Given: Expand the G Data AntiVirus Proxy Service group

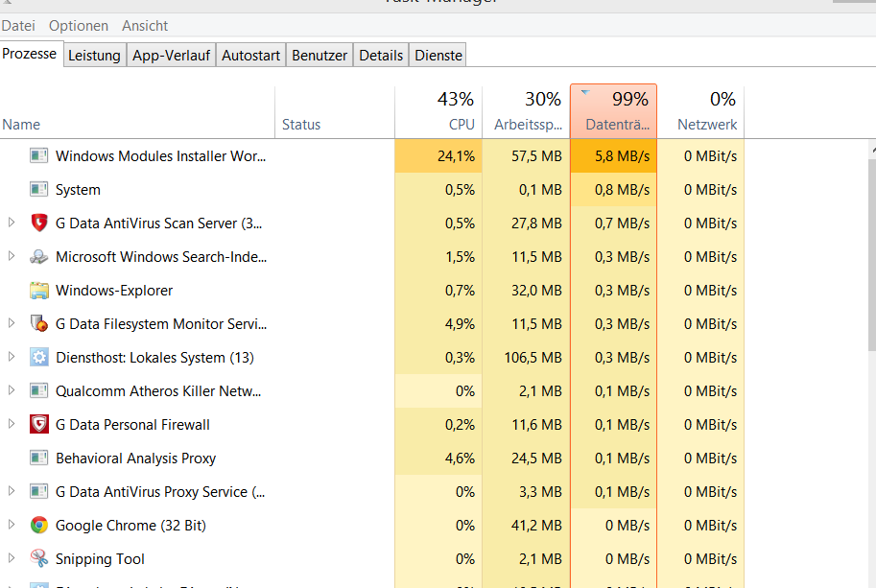Looking at the screenshot, I should pyautogui.click(x=12, y=491).
